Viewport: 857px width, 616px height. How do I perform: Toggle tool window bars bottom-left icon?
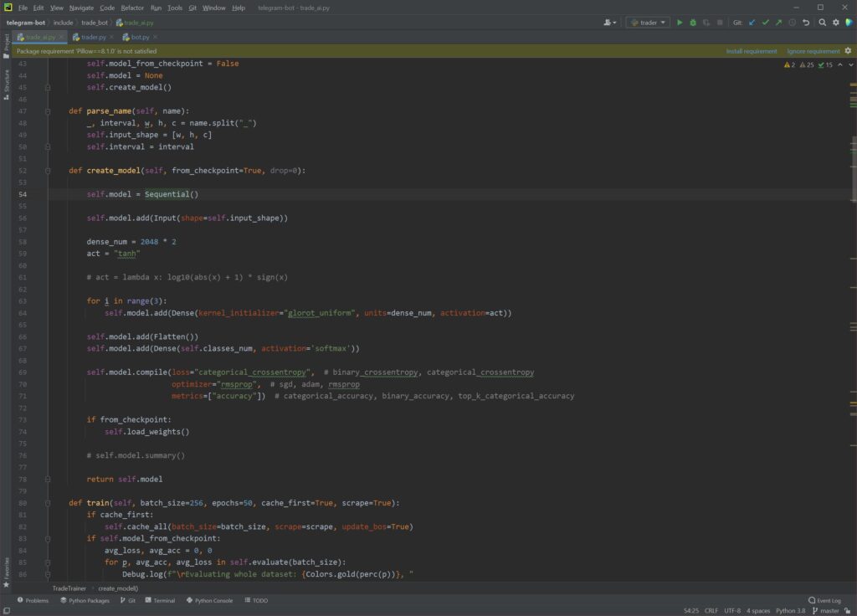point(7,610)
